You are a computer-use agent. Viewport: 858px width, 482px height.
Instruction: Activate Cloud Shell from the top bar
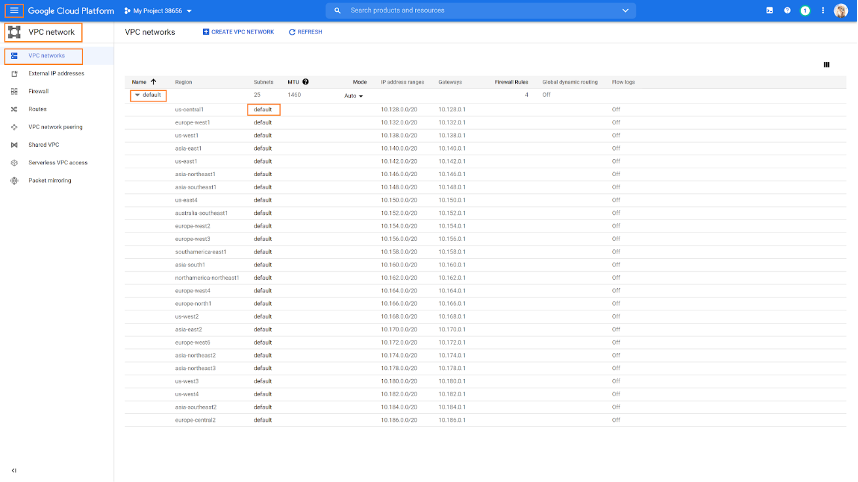(770, 10)
